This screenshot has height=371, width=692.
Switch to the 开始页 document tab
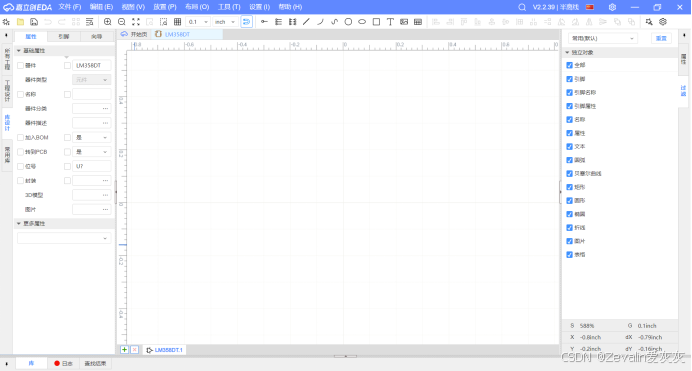(x=135, y=34)
